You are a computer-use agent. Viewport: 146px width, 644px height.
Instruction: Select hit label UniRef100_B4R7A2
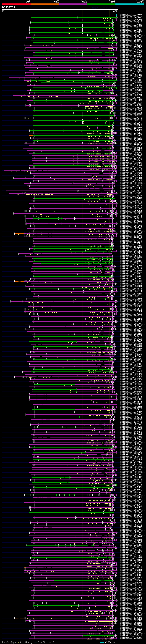131,276
